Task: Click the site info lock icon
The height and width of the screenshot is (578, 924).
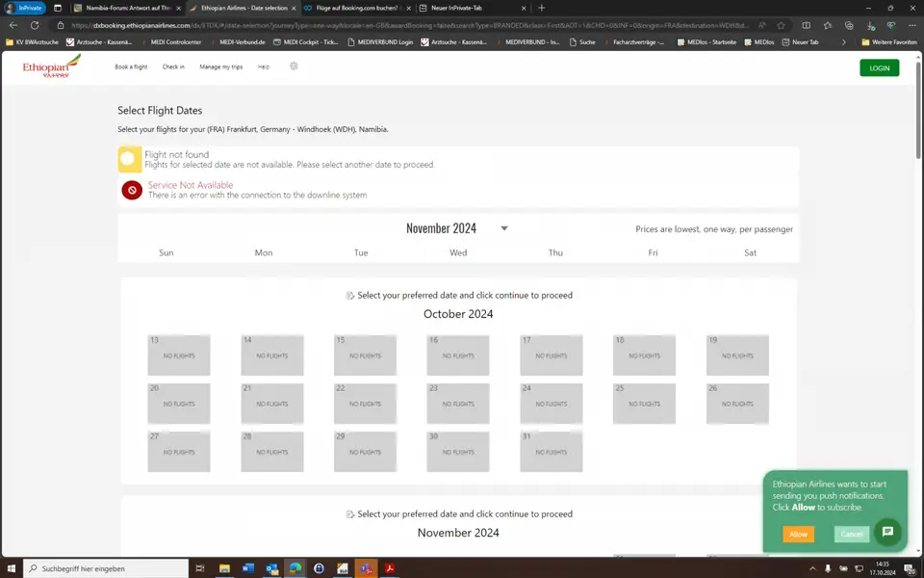Action: (x=60, y=25)
